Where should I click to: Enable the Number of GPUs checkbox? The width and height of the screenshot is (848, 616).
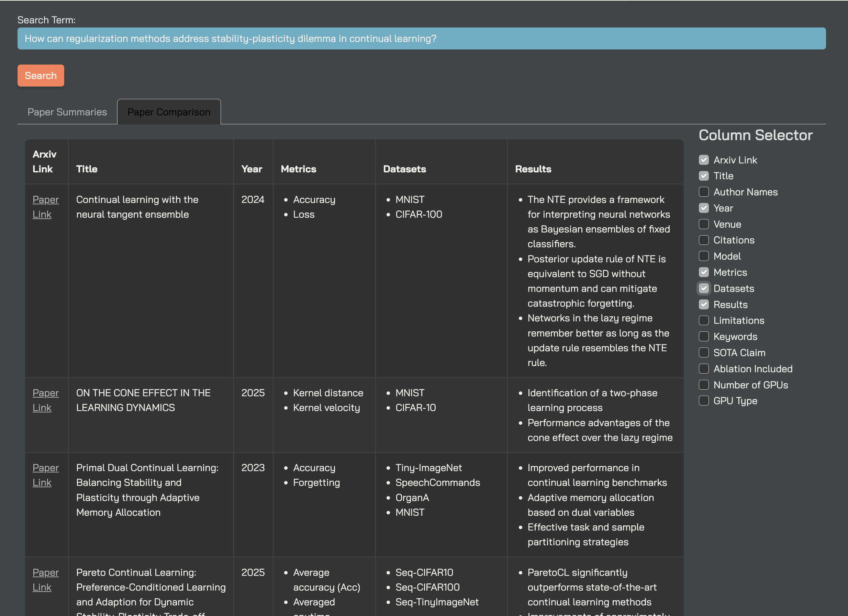click(704, 385)
